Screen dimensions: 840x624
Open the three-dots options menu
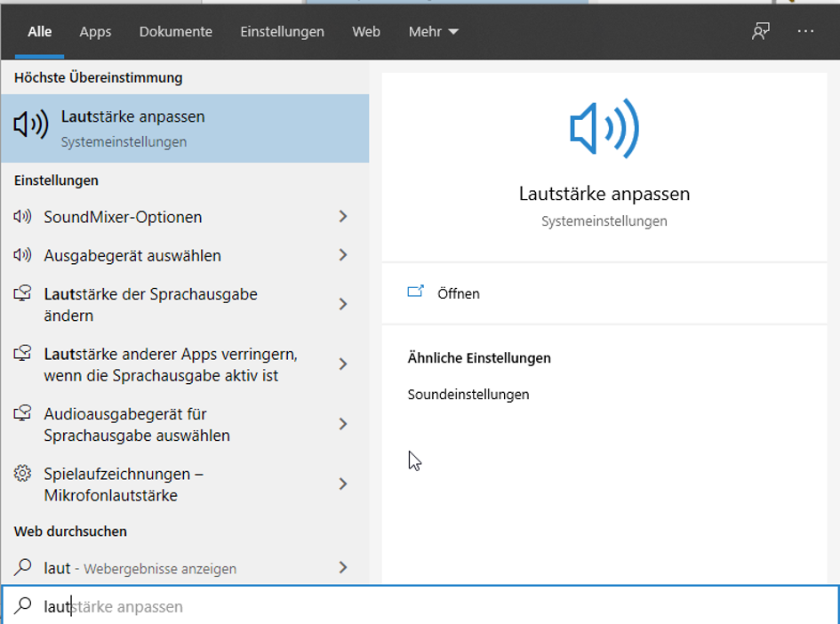tap(805, 31)
